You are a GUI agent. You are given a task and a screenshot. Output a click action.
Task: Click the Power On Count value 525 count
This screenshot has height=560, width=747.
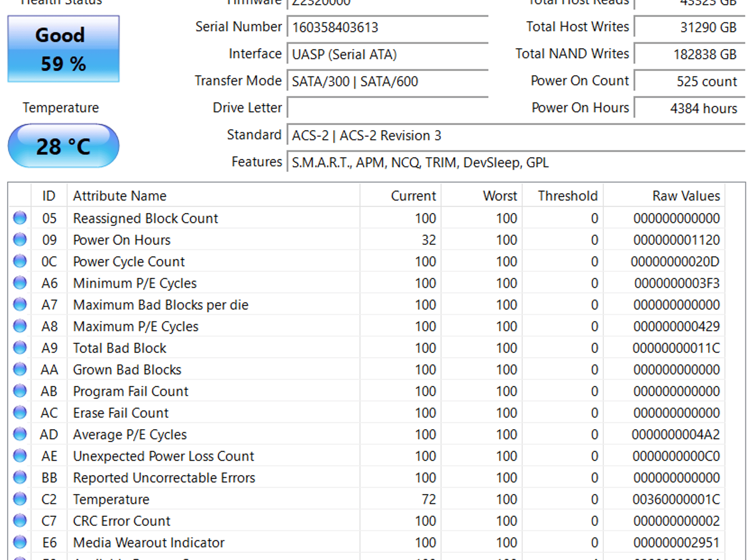coord(689,81)
